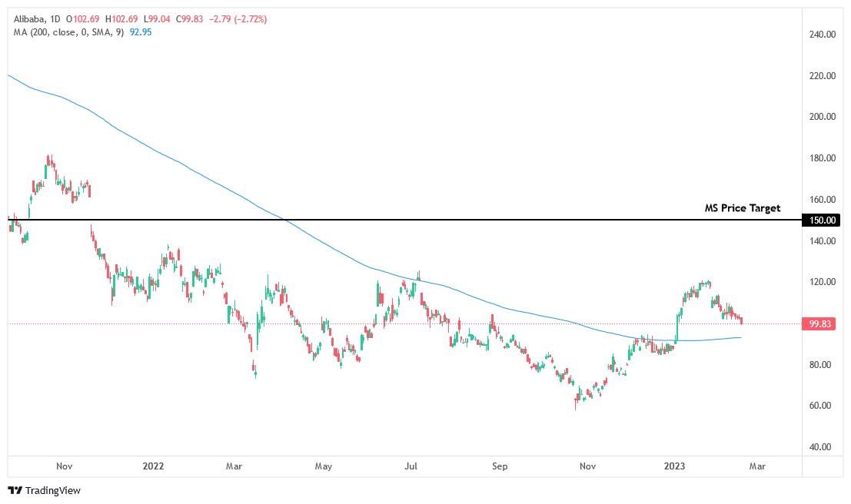The image size is (851, 504).
Task: Click the change value −2.79 (−2.72%)
Action: [238, 19]
